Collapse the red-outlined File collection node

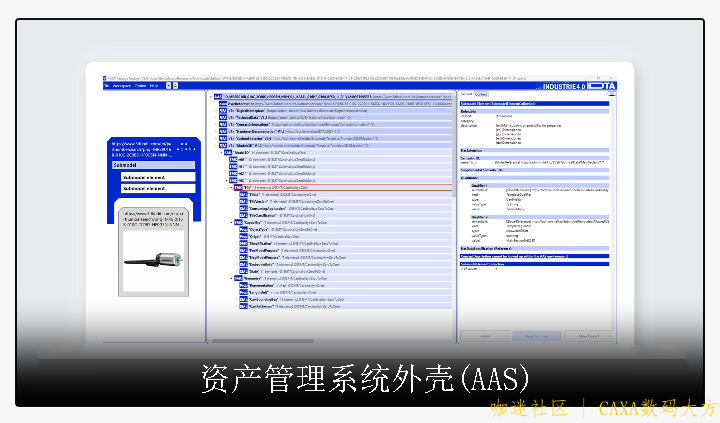231,187
